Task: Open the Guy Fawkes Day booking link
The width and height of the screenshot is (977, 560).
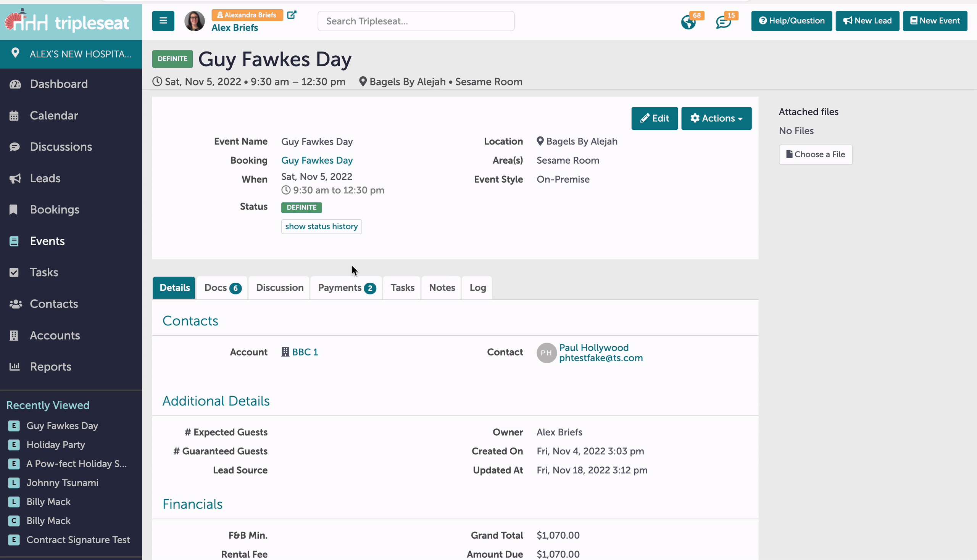Action: pyautogui.click(x=317, y=160)
